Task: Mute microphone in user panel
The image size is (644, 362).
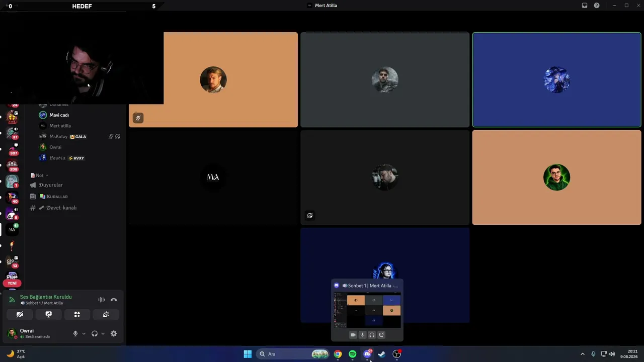Action: [x=75, y=333]
